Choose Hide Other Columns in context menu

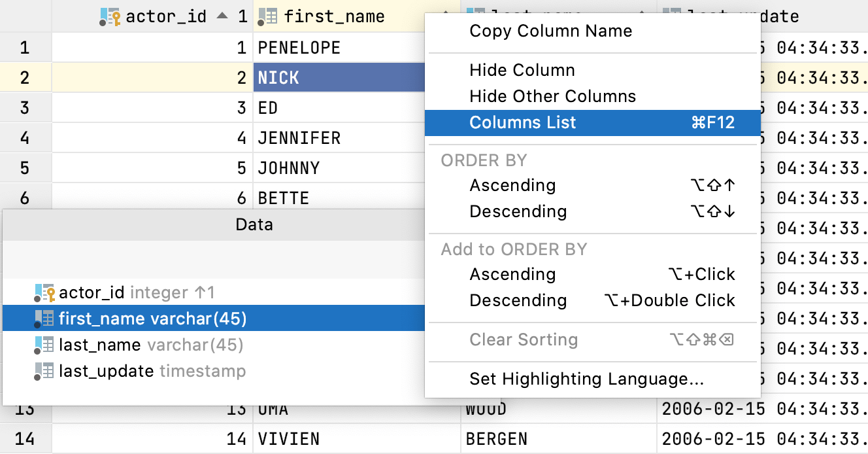(552, 96)
